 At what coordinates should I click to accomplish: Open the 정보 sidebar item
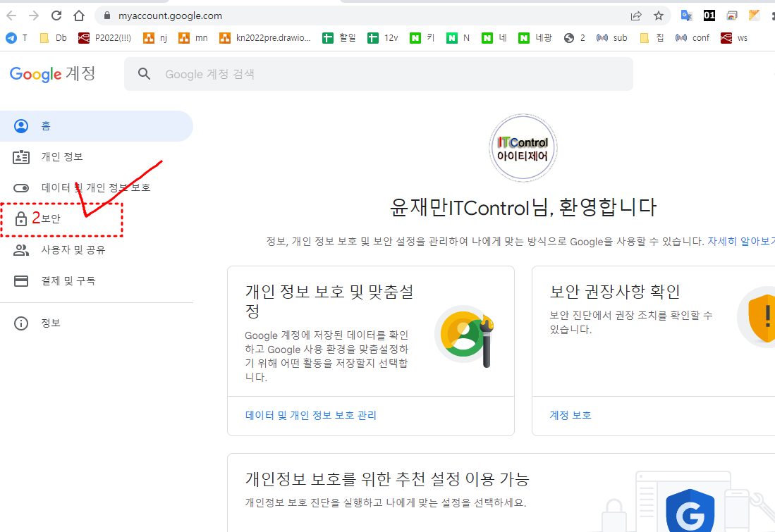pos(97,323)
